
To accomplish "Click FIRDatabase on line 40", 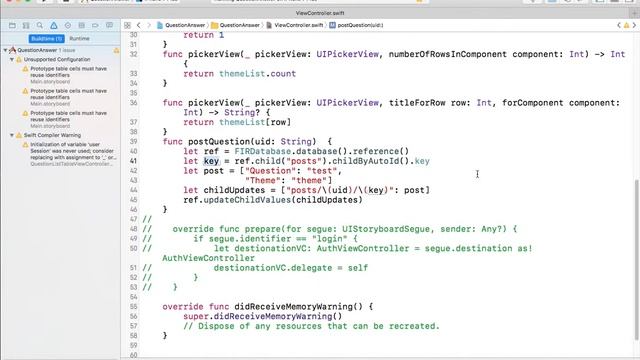I will pos(262,151).
